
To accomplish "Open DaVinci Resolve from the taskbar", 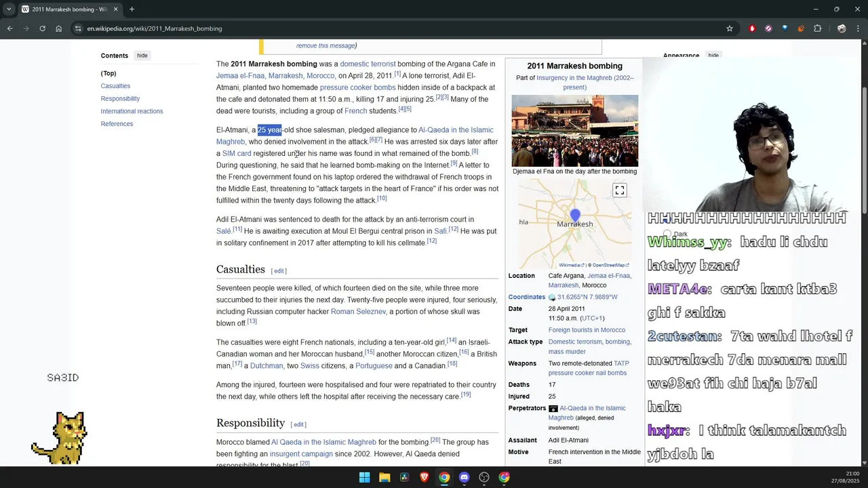I will (x=404, y=477).
